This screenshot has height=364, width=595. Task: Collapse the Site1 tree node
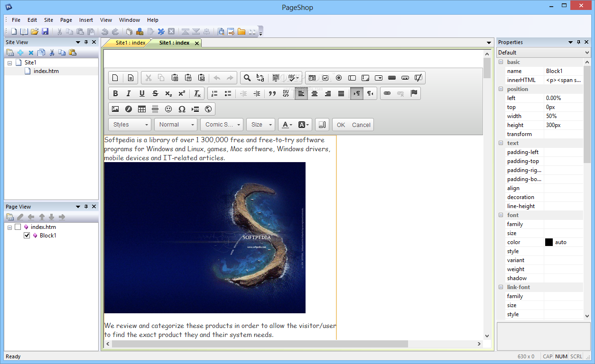pos(10,63)
